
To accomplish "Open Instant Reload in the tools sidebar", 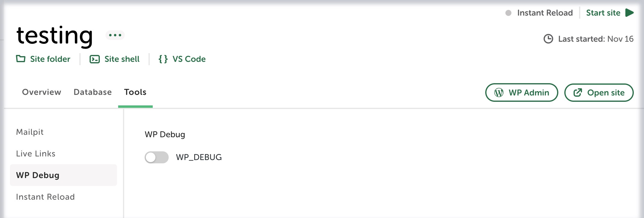I will pos(45,197).
